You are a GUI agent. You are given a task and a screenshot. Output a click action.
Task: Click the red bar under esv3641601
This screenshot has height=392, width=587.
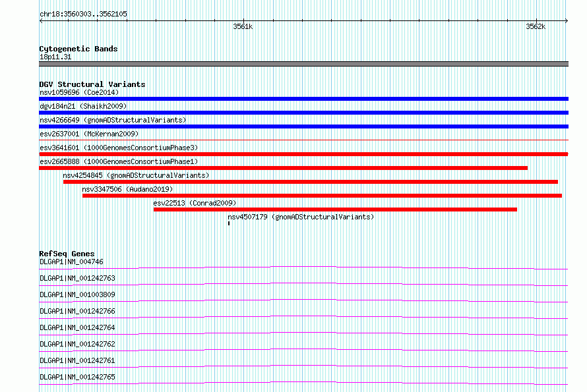pos(303,154)
